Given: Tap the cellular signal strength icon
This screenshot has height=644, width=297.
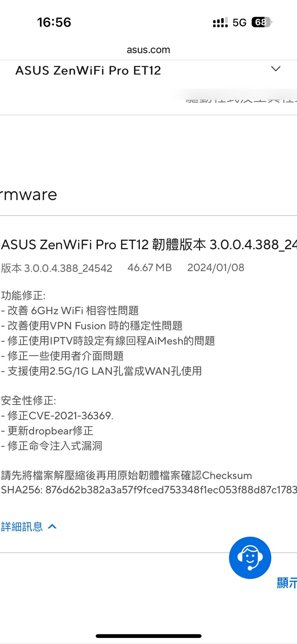Looking at the screenshot, I should tap(220, 22).
